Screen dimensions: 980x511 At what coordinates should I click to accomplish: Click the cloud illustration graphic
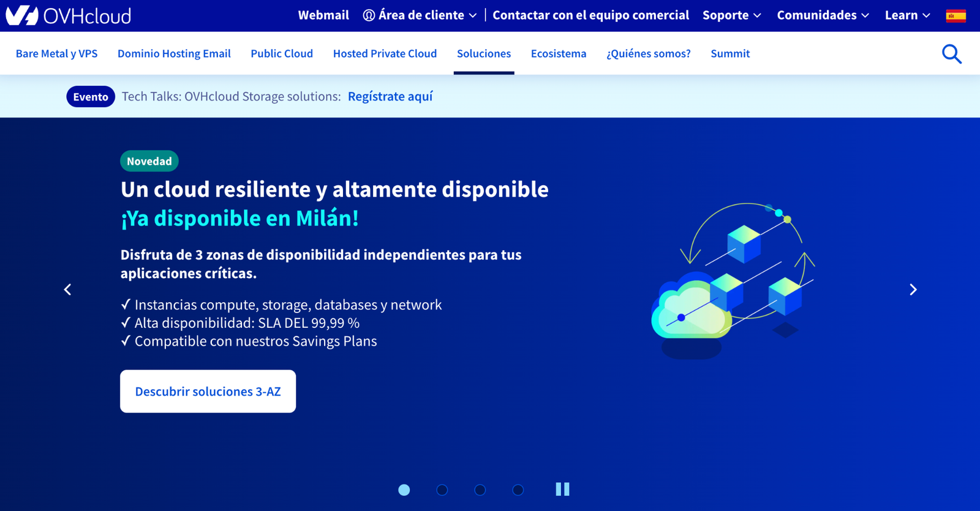[733, 281]
